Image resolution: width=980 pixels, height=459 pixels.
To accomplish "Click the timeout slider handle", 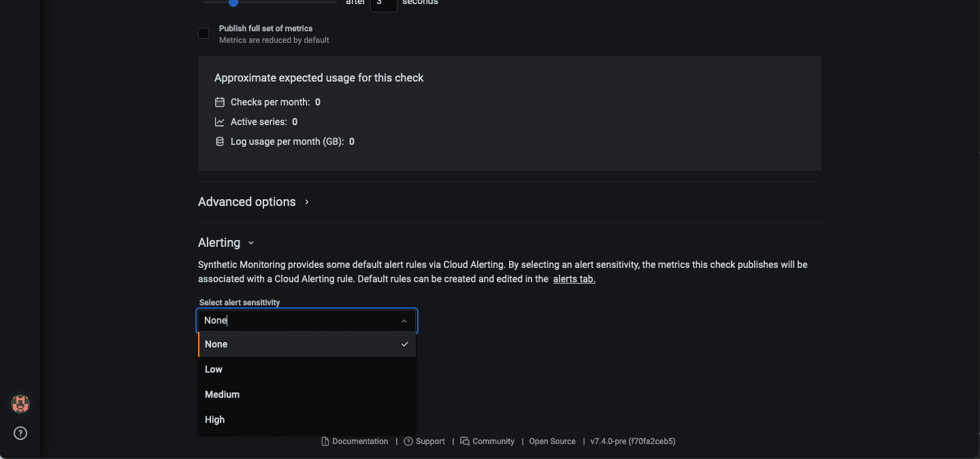I will click(233, 3).
